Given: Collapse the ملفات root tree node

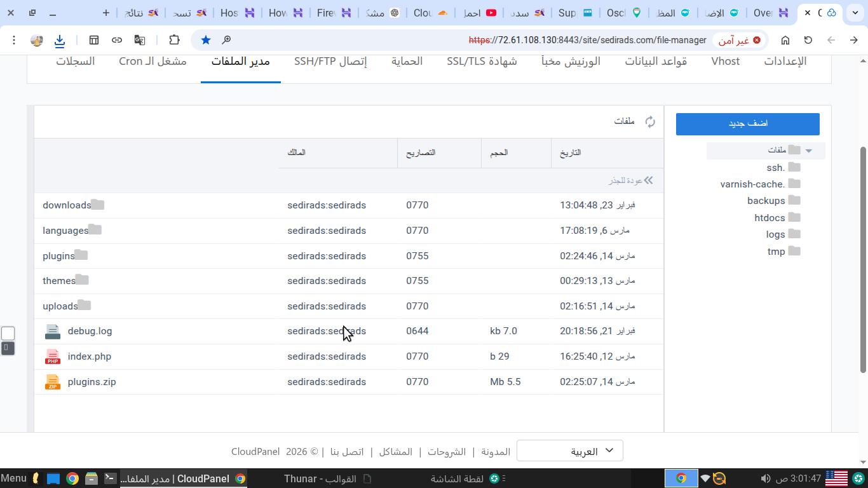Looking at the screenshot, I should (x=809, y=151).
